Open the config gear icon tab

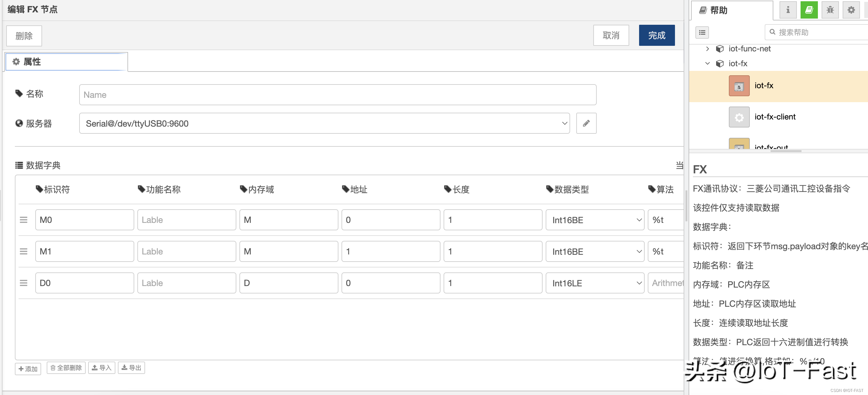click(x=851, y=10)
